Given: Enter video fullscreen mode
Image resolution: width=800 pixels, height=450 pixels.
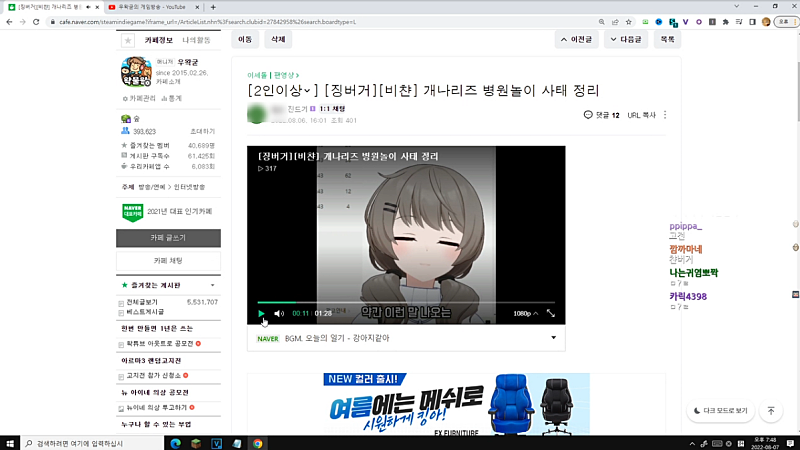Looking at the screenshot, I should point(551,313).
